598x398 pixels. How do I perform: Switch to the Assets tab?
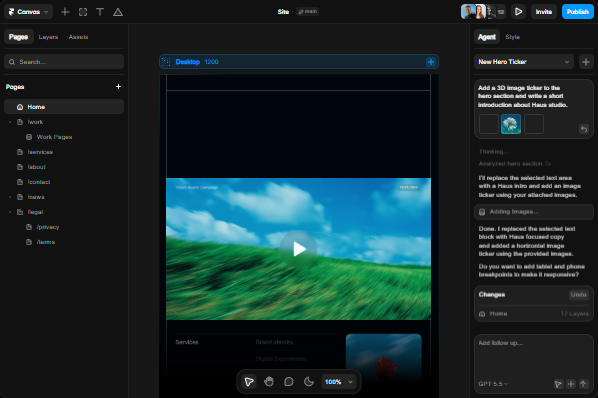pos(79,37)
